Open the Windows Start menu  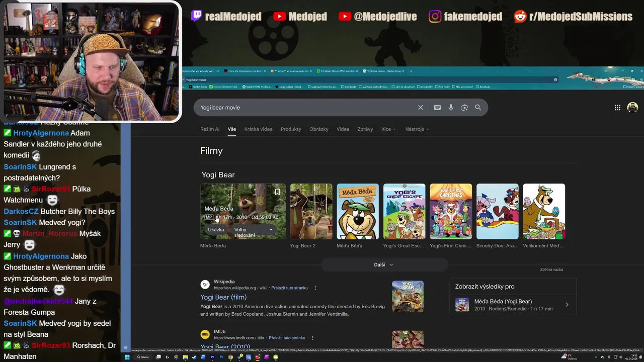pos(127,357)
